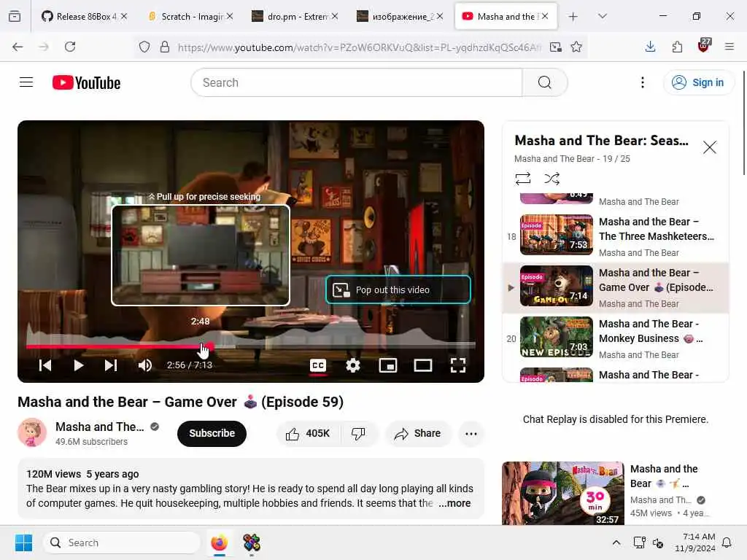Like the video (405K)
This screenshot has width=747, height=560.
click(x=308, y=433)
